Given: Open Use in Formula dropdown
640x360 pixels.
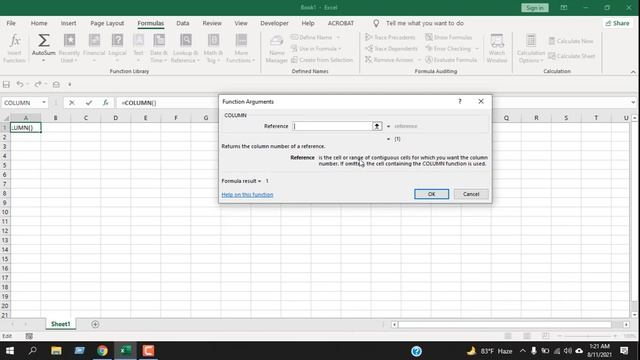Looking at the screenshot, I should 340,49.
